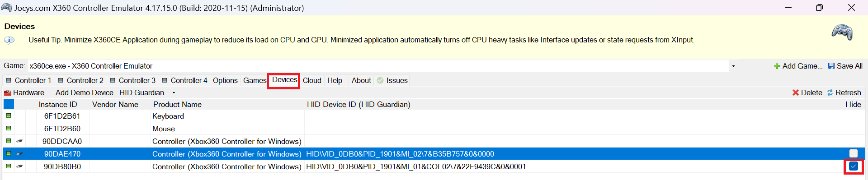Viewport: 868px width, 180px height.
Task: Switch to the Controller 2 tab
Action: 80,80
